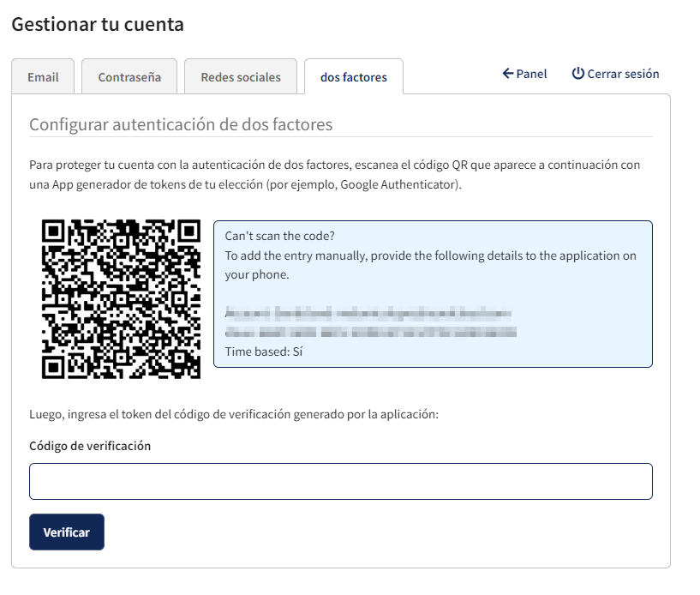Click the first blurred account detail line
This screenshot has width=700, height=595.
[x=368, y=313]
